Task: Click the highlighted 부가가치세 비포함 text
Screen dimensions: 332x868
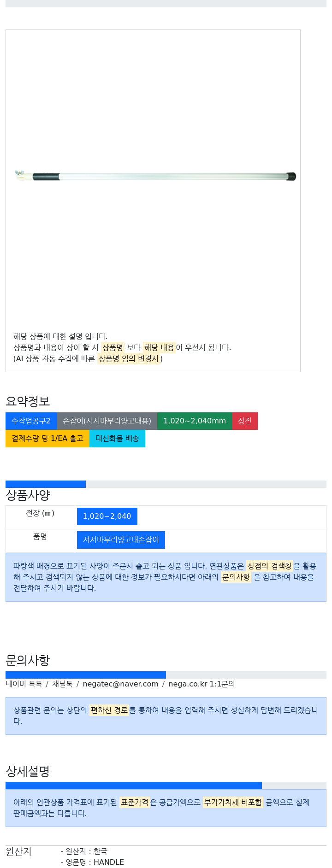Action: tap(233, 802)
